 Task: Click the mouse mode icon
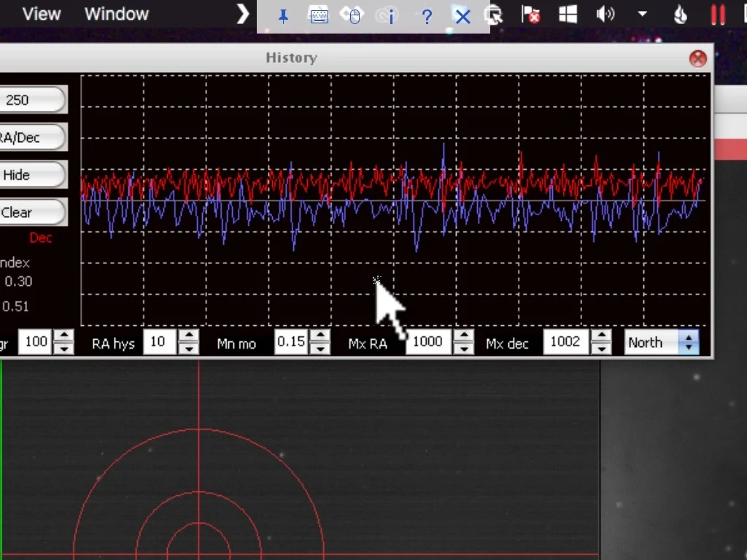pyautogui.click(x=352, y=16)
